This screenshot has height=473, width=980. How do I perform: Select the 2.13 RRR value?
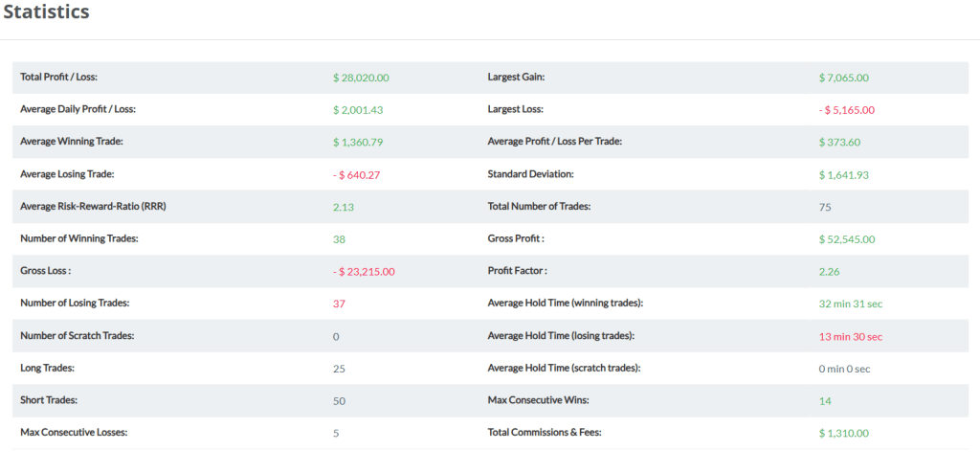pos(344,208)
